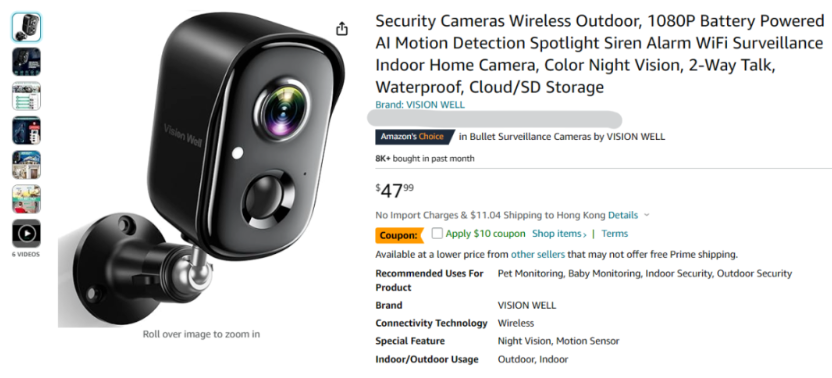Click the Amazon's Choice badge
The height and width of the screenshot is (378, 832).
414,137
